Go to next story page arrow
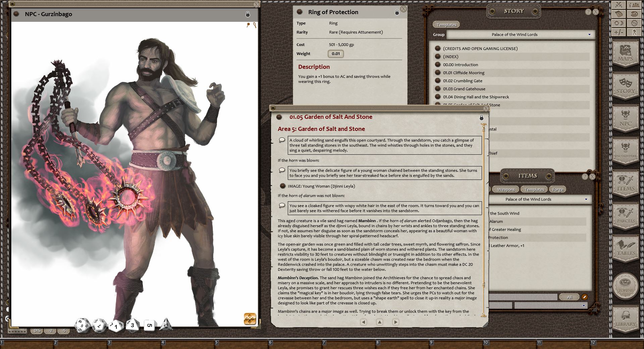 (395, 322)
